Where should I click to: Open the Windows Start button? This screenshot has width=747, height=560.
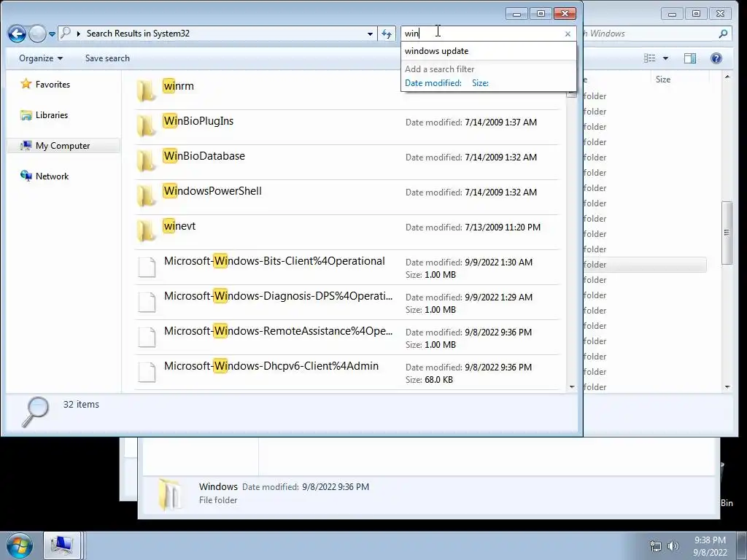[19, 545]
